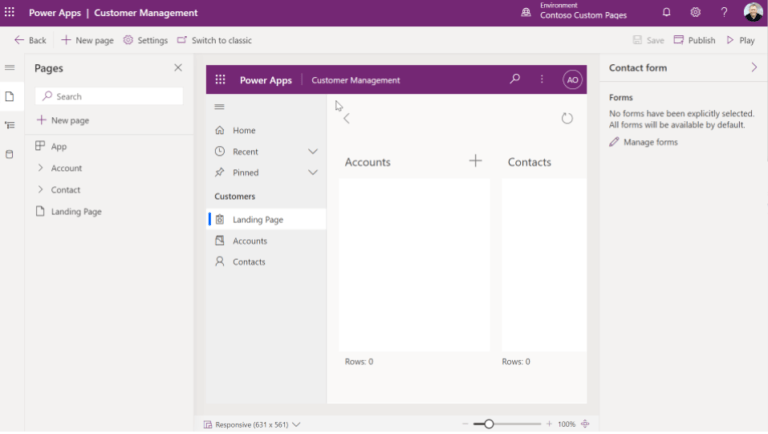
Task: Close the Pages panel
Action: click(x=178, y=68)
